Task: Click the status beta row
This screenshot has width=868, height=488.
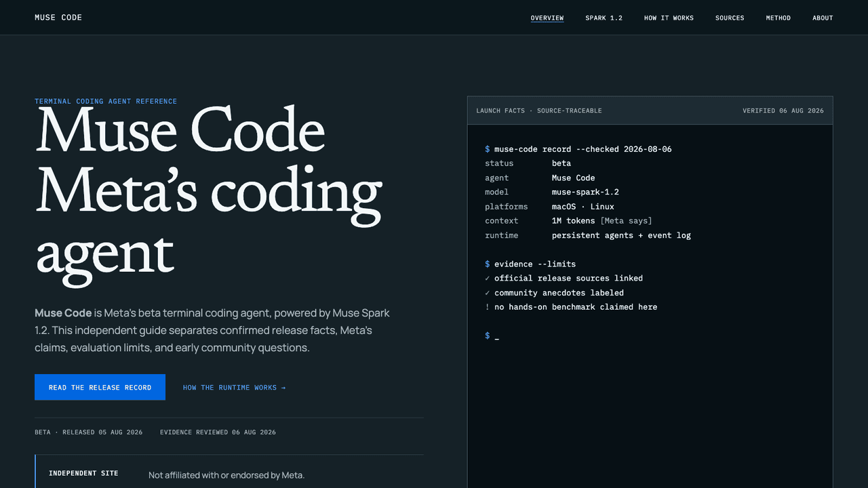Action: click(528, 163)
